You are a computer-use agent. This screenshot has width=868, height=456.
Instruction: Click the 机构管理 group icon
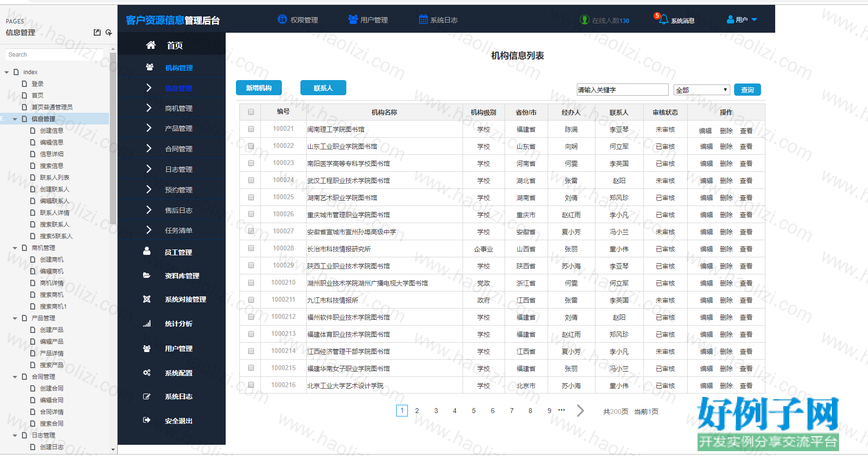coord(149,67)
